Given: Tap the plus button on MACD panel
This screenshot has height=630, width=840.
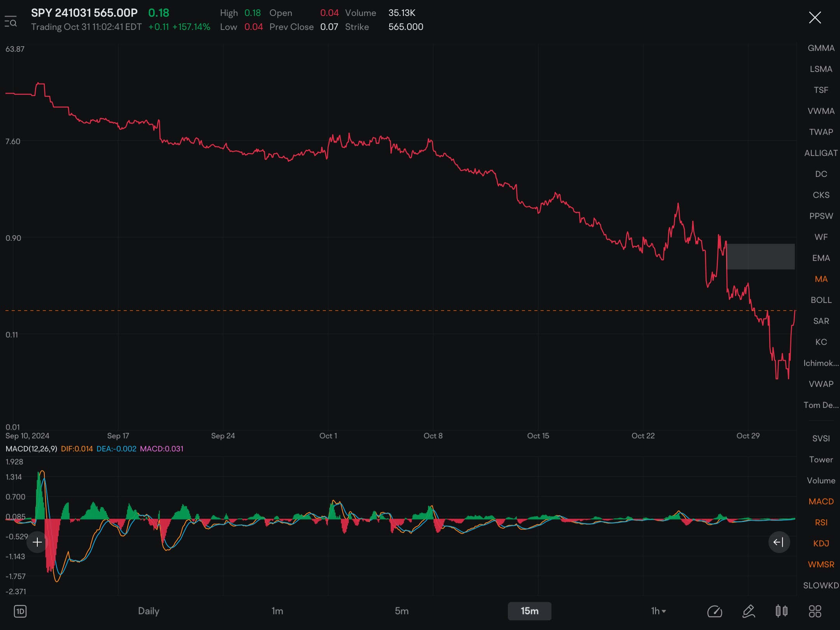Looking at the screenshot, I should [x=37, y=542].
